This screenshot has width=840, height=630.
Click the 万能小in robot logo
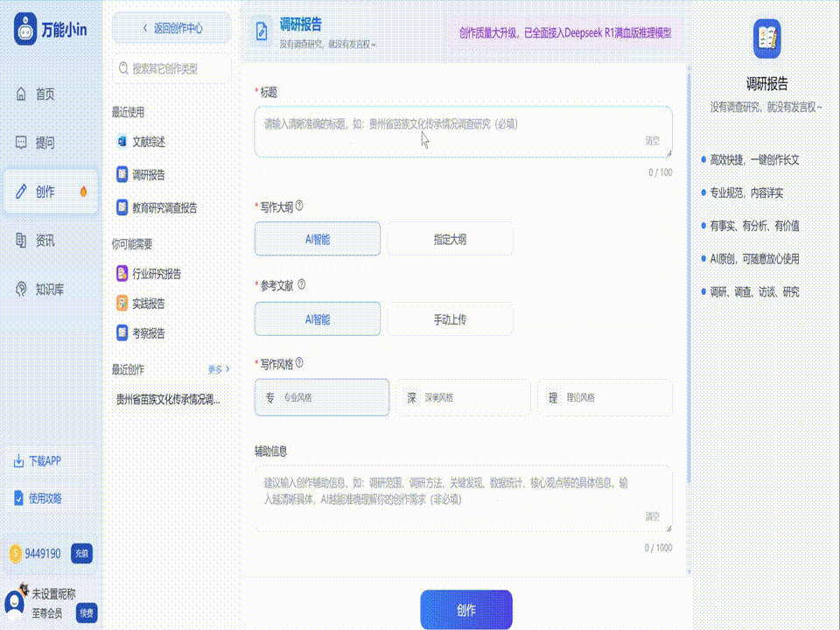click(x=24, y=29)
